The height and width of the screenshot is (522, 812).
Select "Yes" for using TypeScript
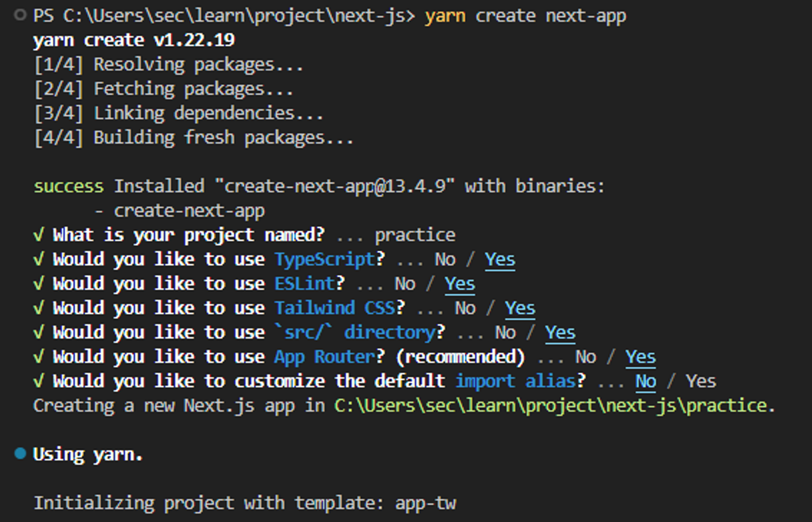(499, 259)
